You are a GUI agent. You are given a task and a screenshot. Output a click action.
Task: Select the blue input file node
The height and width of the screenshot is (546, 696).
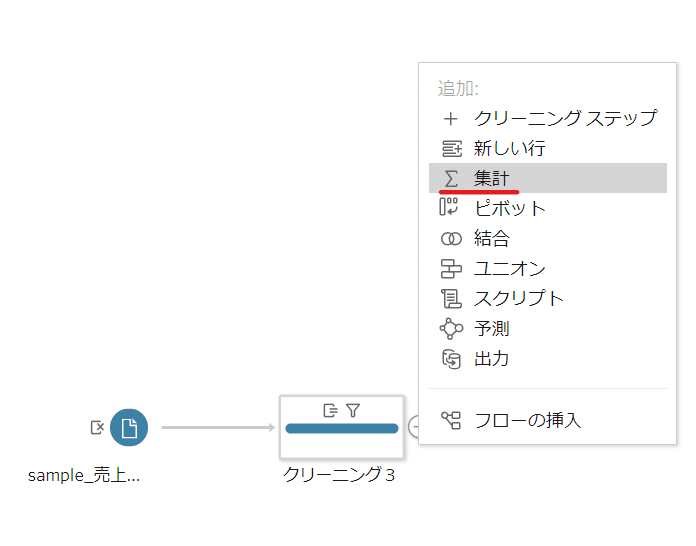coord(129,428)
